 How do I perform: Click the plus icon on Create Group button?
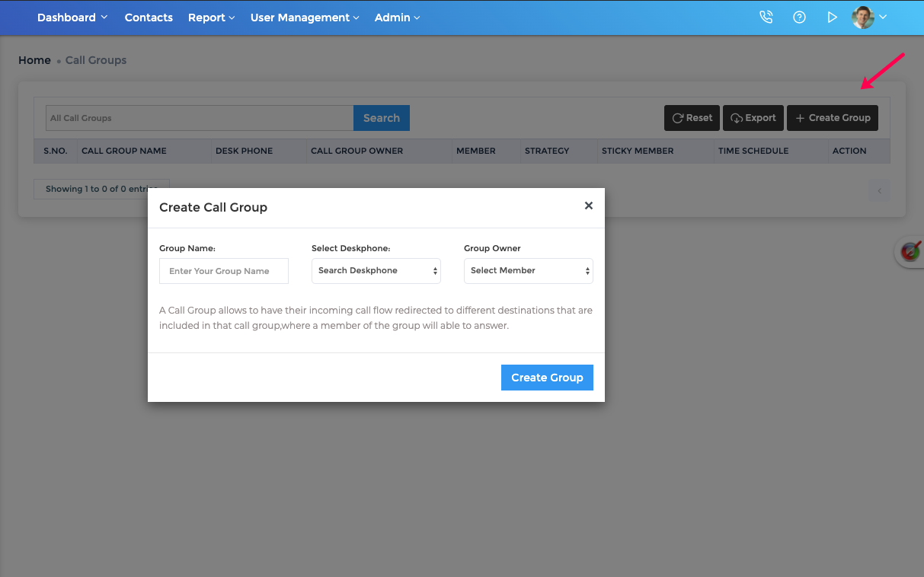[x=801, y=118]
